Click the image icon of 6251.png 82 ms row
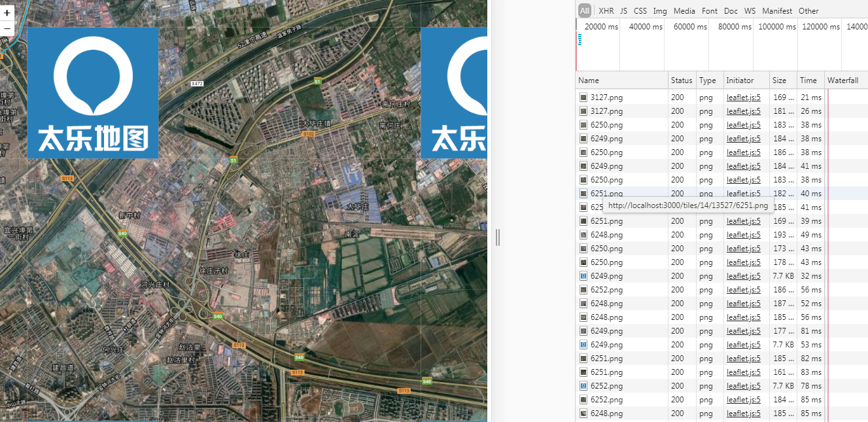 click(x=583, y=359)
